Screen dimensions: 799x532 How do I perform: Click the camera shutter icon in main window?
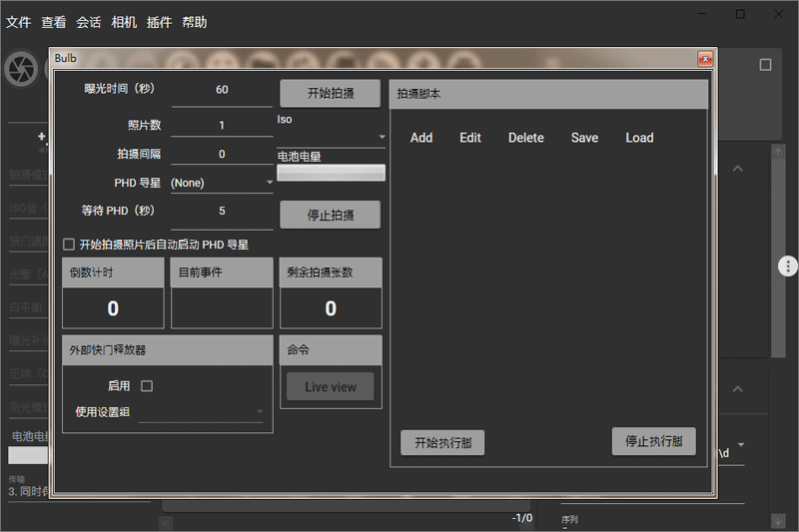click(21, 70)
